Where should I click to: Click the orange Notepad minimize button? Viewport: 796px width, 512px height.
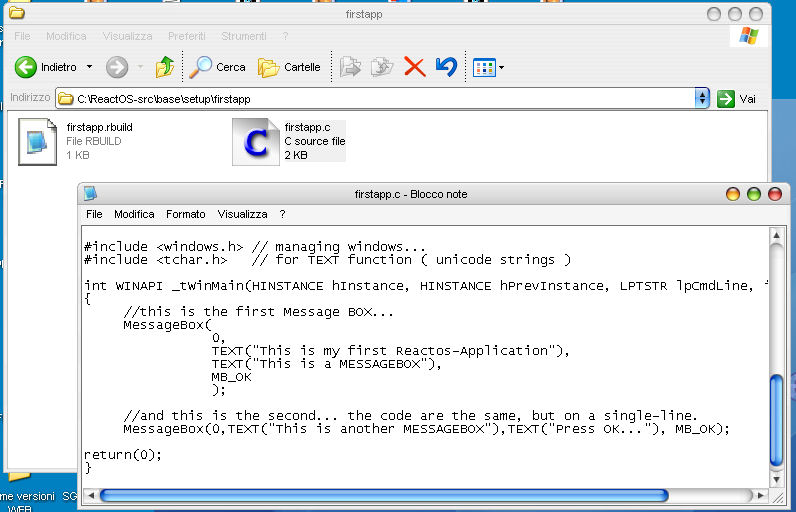tap(733, 194)
